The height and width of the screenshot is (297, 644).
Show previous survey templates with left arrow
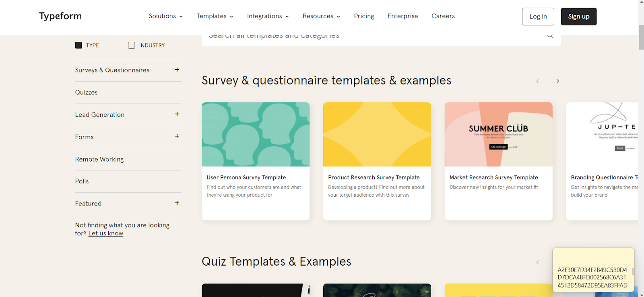[537, 81]
